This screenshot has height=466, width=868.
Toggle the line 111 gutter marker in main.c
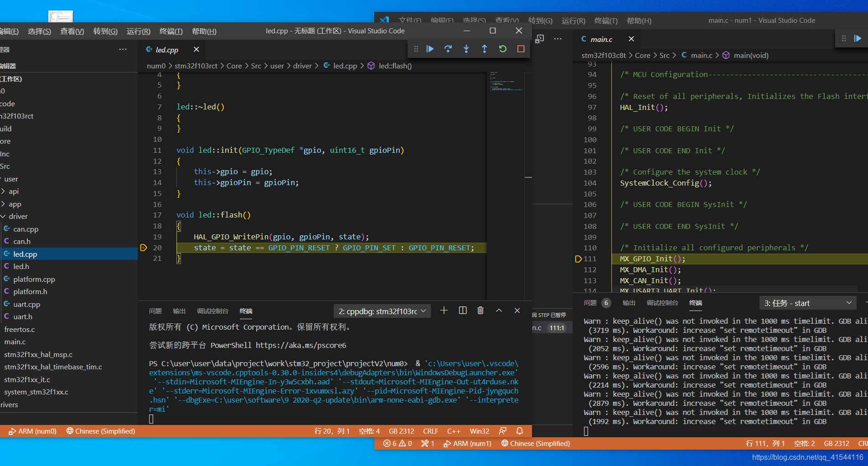point(578,259)
